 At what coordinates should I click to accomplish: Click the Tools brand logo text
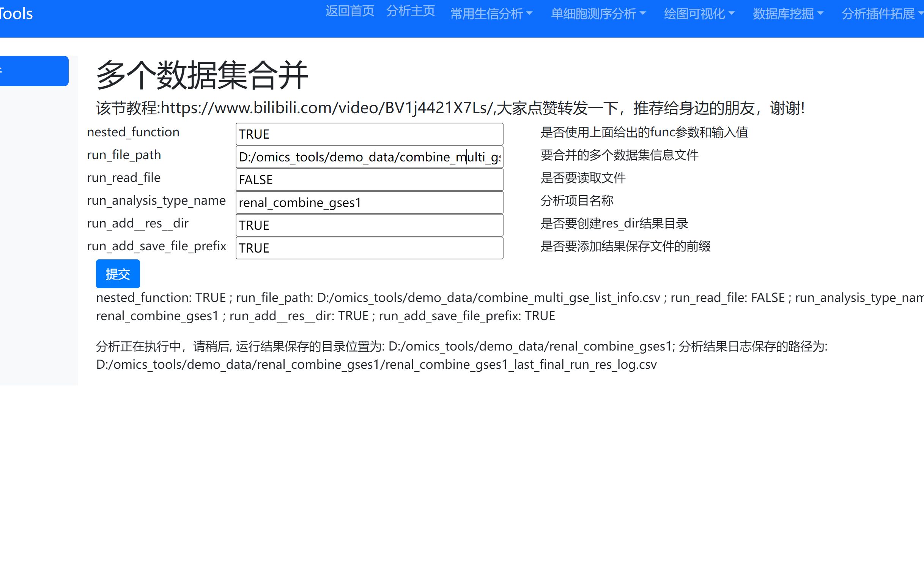16,14
